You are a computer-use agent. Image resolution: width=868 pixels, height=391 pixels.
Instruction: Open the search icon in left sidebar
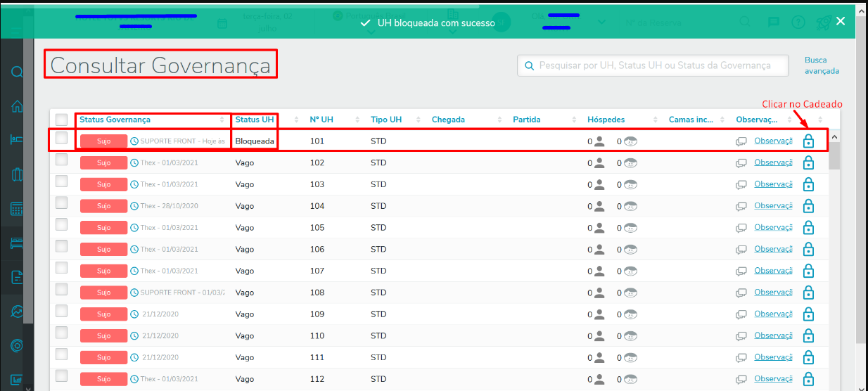coord(17,72)
